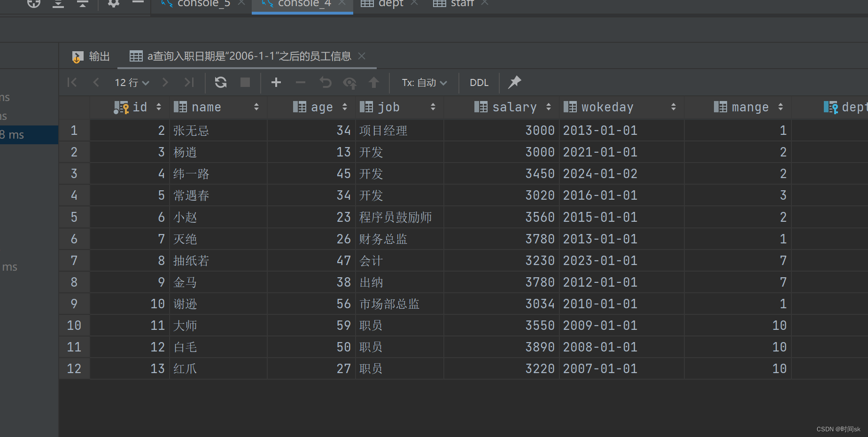Open the 12 行 page size dropdown

pyautogui.click(x=132, y=83)
